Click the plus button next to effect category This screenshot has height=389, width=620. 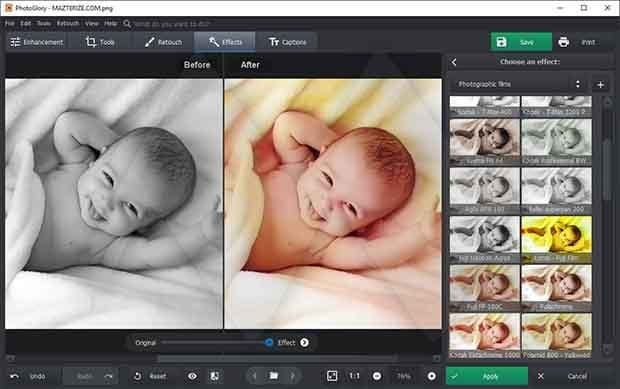pyautogui.click(x=600, y=85)
